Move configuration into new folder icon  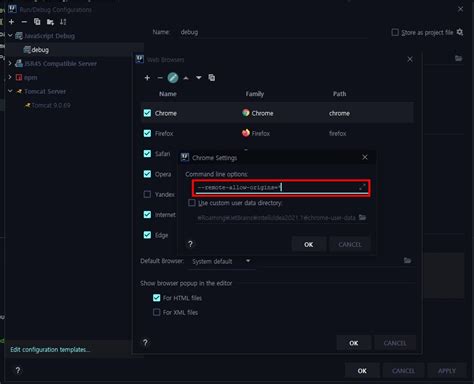[50, 22]
